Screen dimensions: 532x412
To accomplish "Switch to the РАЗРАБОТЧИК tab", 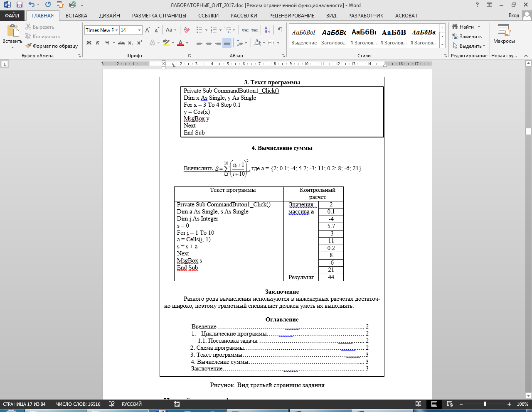I will 366,15.
